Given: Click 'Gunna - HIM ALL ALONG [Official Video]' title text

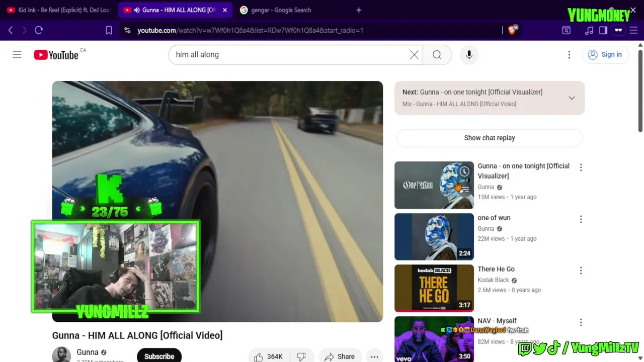Looking at the screenshot, I should tap(137, 335).
